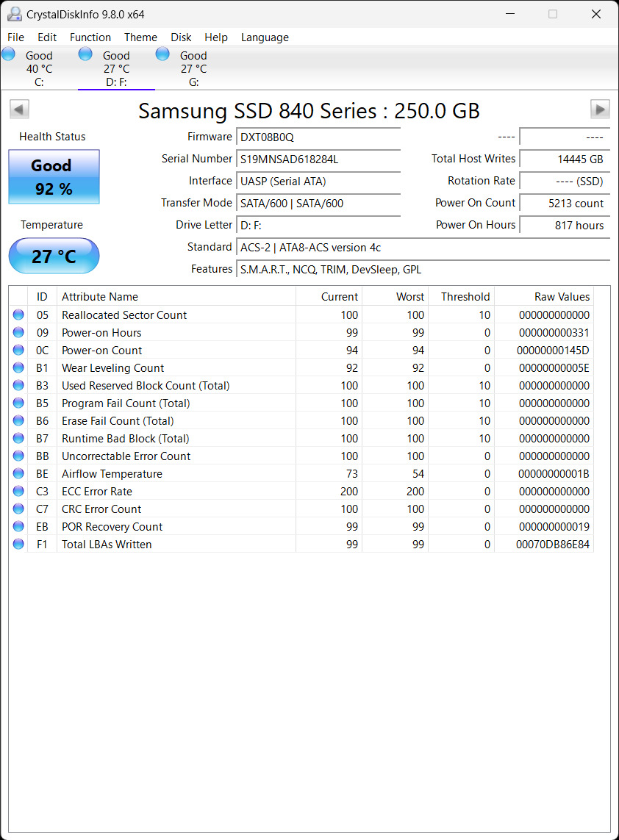Click the Threshold column header

[x=461, y=296]
